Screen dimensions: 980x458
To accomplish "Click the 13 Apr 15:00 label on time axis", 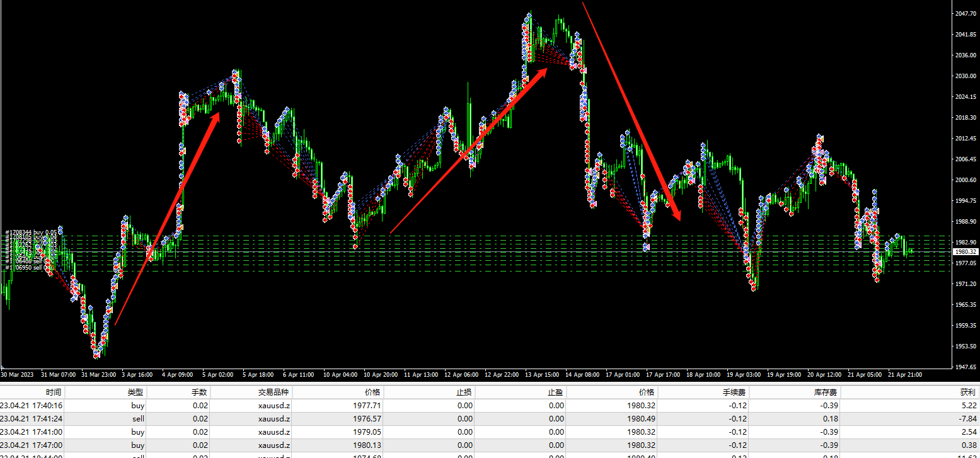I will click(x=541, y=374).
